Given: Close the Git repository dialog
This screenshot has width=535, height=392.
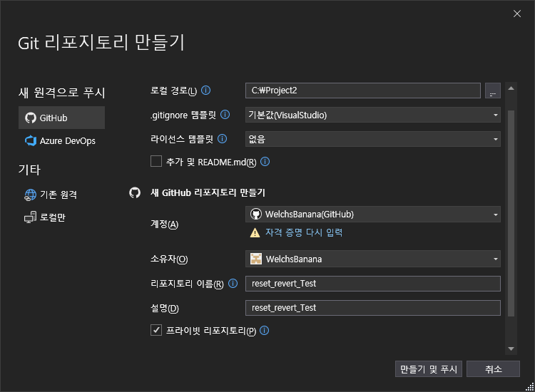Looking at the screenshot, I should 517,14.
